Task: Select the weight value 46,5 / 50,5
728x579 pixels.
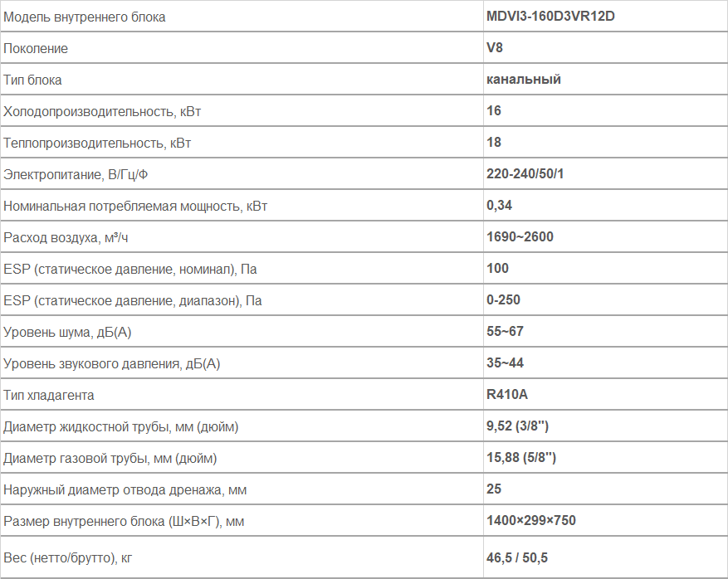Action: [x=517, y=557]
